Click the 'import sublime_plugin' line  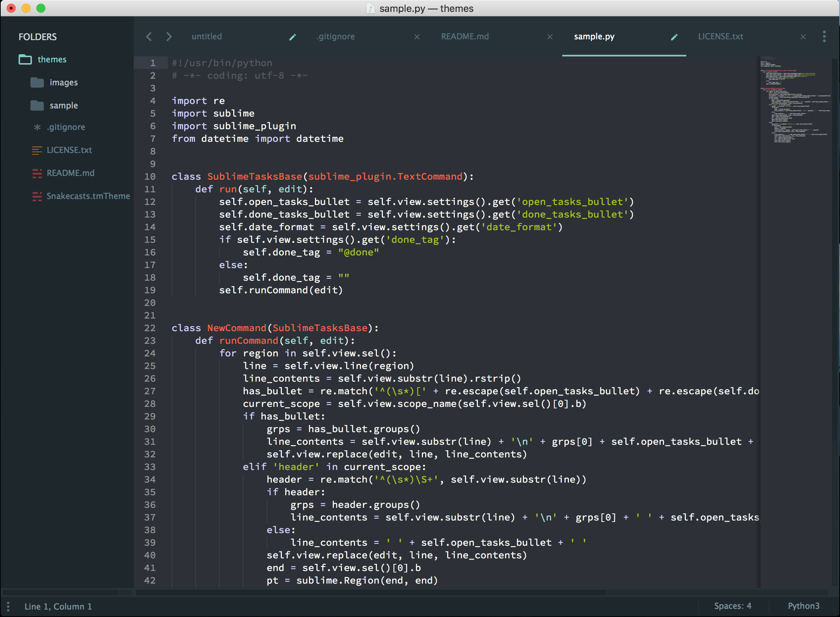click(x=234, y=126)
